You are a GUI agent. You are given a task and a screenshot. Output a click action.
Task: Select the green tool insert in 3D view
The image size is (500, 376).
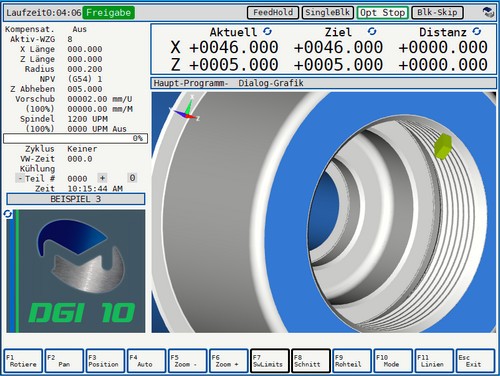tap(443, 146)
